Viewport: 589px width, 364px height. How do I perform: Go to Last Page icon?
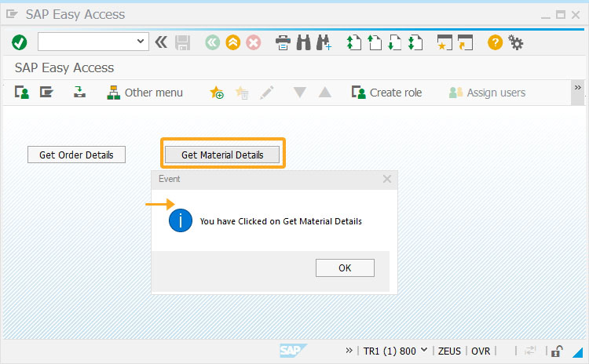415,42
